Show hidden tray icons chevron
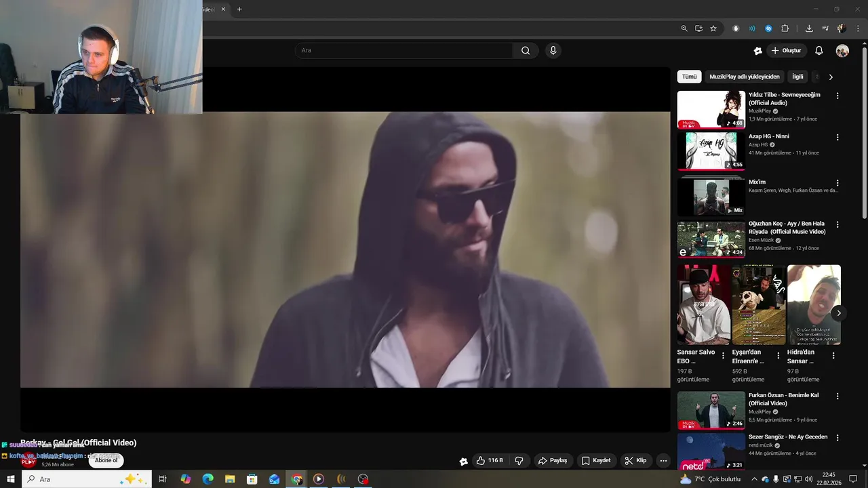The width and height of the screenshot is (868, 488). (754, 479)
